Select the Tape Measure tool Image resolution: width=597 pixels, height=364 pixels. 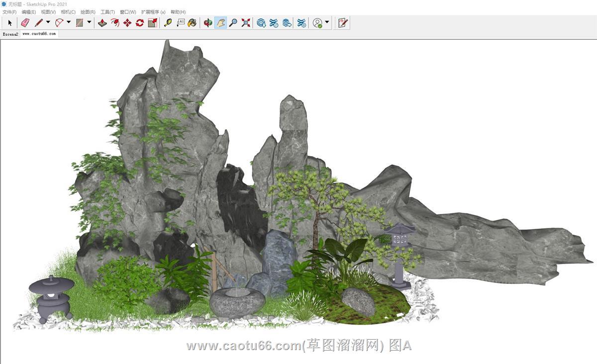pyautogui.click(x=168, y=22)
